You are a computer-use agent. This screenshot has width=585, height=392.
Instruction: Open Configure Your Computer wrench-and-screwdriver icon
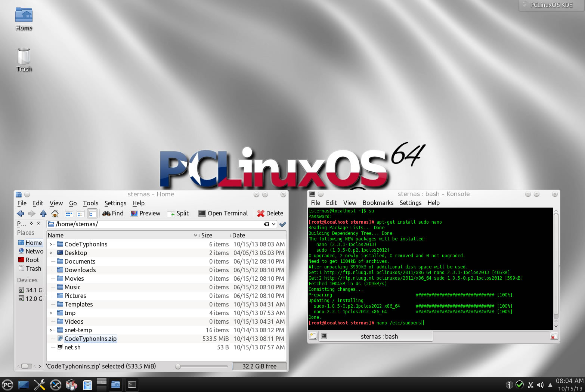(40, 385)
